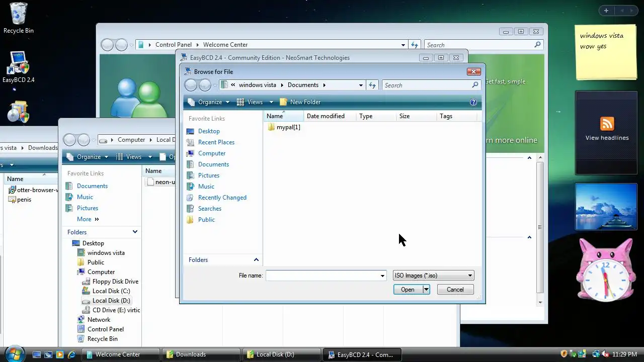Sort by Date modified column

[x=330, y=116]
